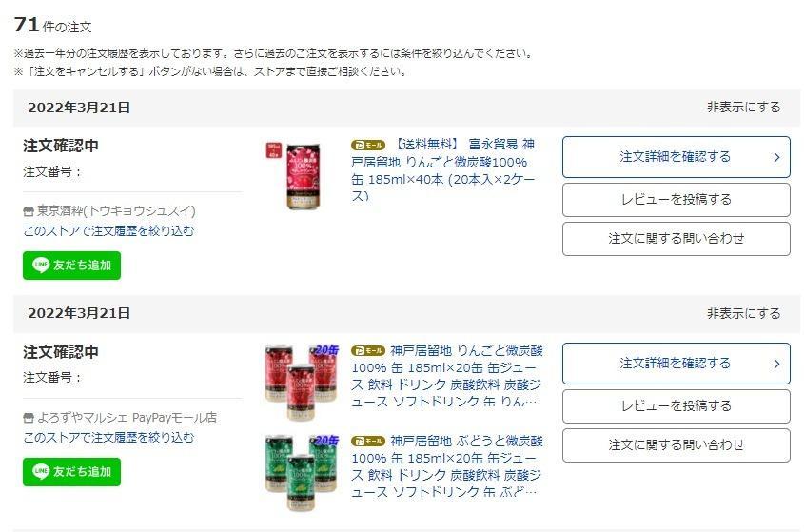The height and width of the screenshot is (532, 804).
Task: Filter order history by 東京酒粋 store
Action: click(108, 231)
